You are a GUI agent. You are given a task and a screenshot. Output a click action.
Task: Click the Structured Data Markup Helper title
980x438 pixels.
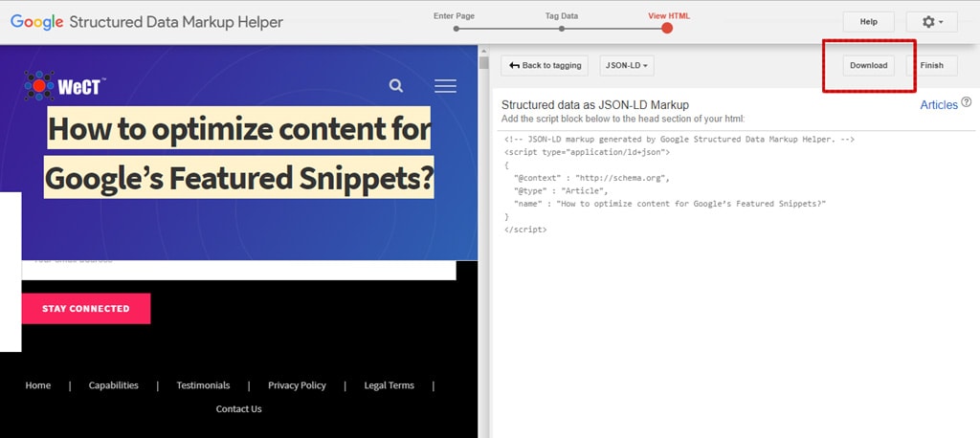(x=176, y=22)
